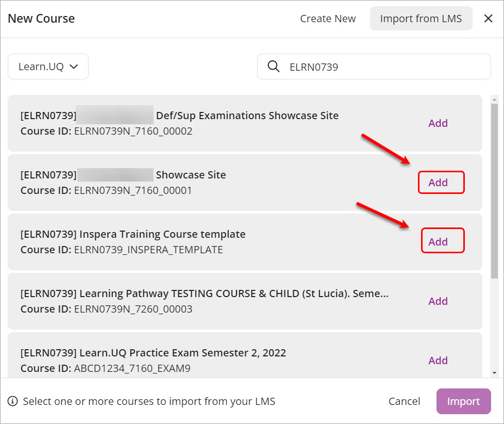Click the scrollbar down arrow
Screen dimensions: 504x424
pyautogui.click(x=495, y=373)
